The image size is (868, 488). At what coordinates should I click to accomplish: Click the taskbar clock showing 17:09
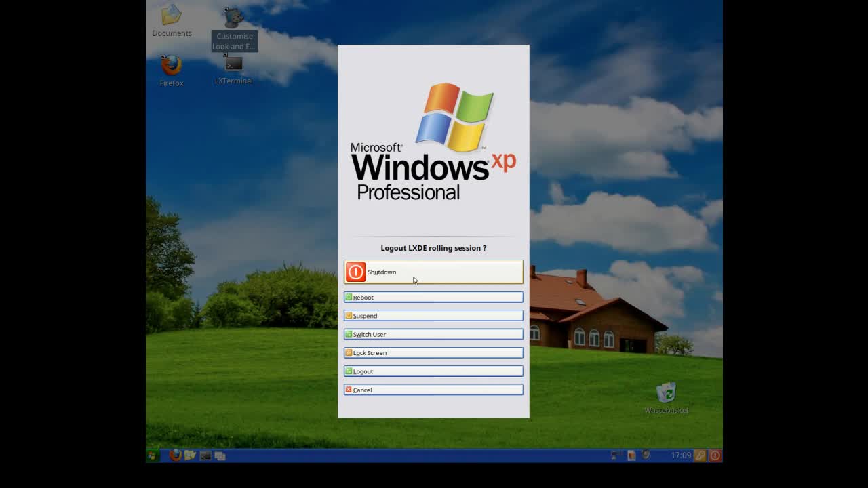pos(681,455)
